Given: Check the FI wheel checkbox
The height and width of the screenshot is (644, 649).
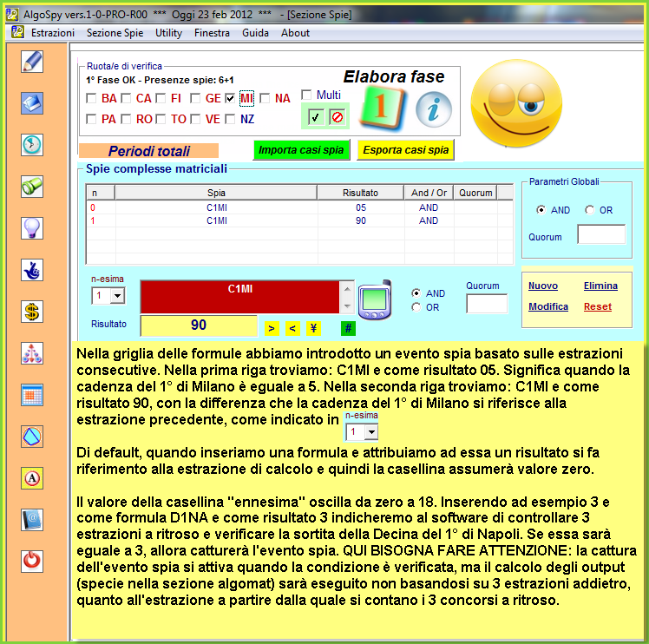Looking at the screenshot, I should [x=161, y=98].
